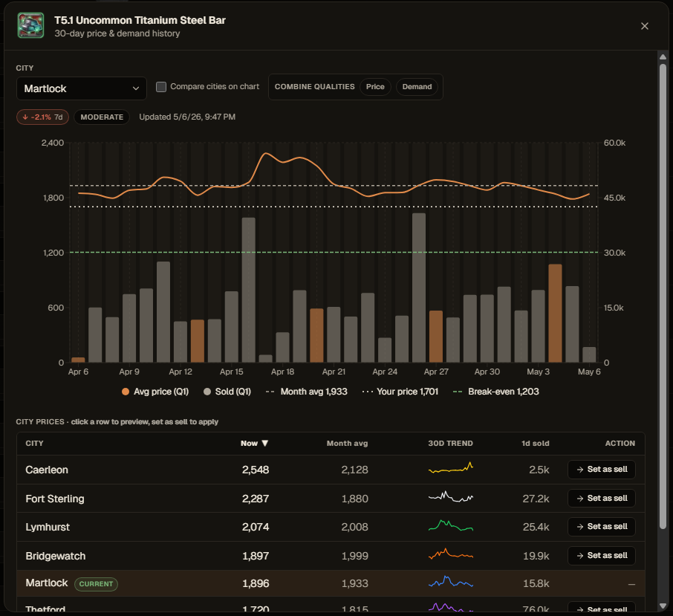Click the orange sold bar for Apr 13

pos(198,341)
